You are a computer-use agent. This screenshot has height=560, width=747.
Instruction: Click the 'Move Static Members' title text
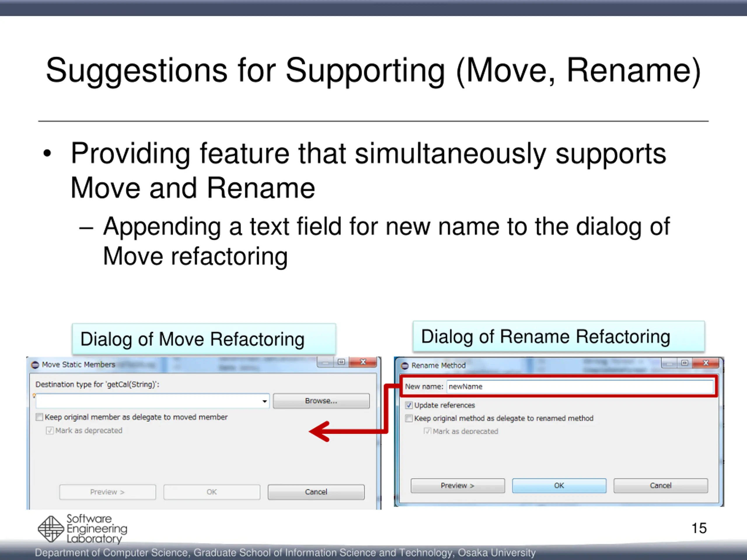(78, 365)
